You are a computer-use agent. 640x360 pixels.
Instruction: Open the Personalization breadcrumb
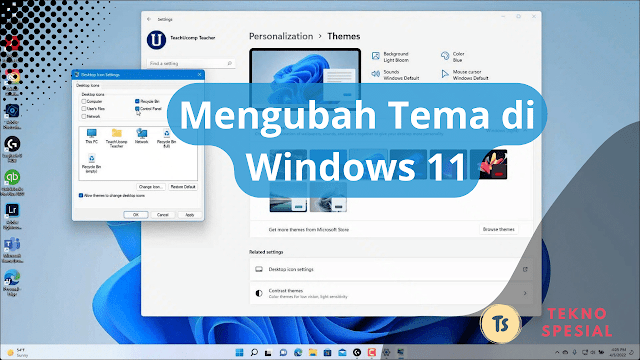(x=281, y=36)
